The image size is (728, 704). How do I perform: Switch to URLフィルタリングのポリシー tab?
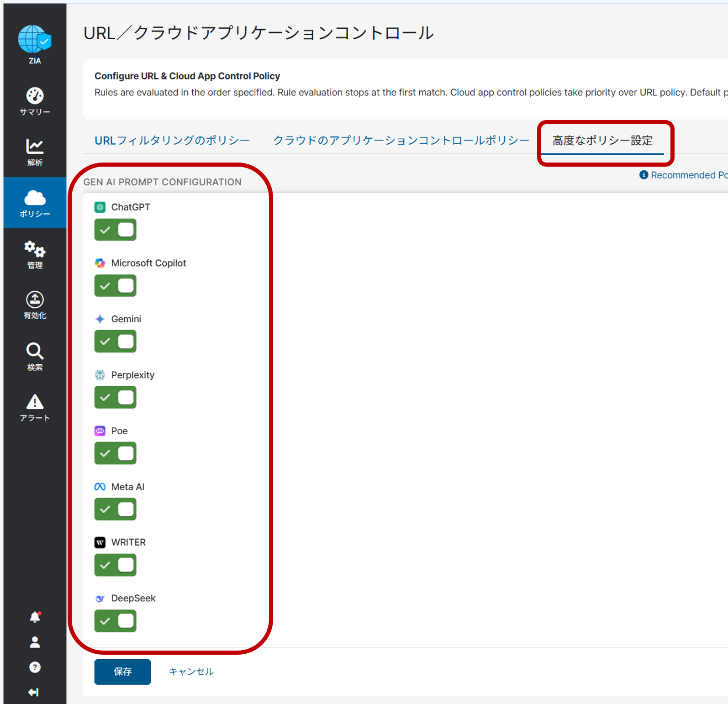coord(172,141)
